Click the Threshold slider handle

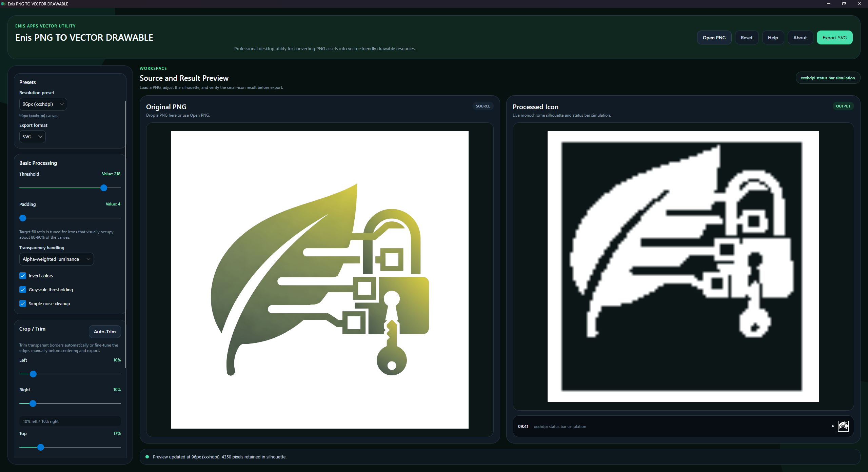tap(104, 188)
